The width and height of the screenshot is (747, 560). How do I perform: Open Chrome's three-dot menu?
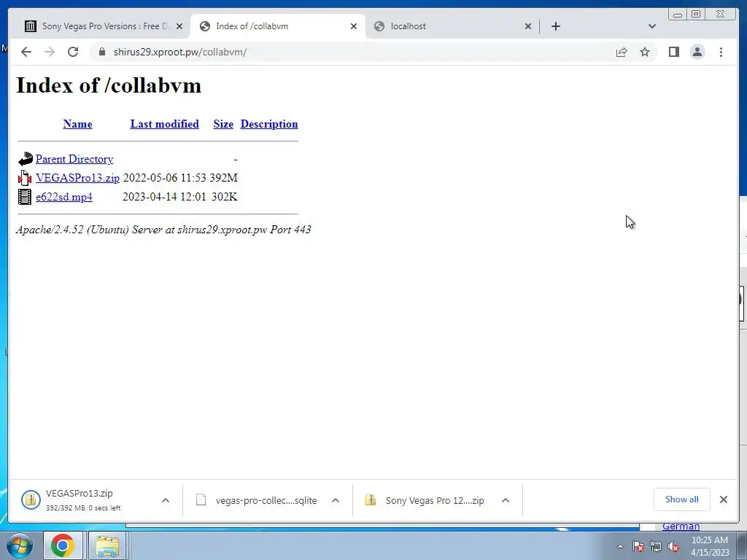(x=721, y=52)
